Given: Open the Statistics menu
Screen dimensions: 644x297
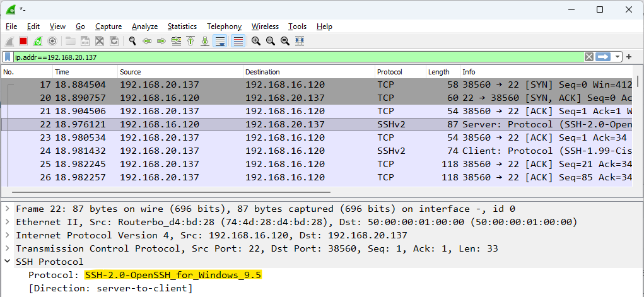Looking at the screenshot, I should pyautogui.click(x=182, y=26).
